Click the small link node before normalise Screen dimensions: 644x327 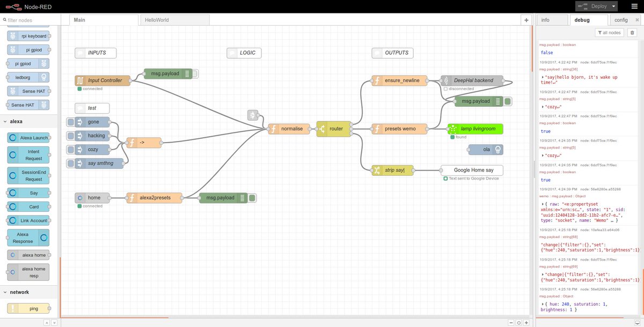pyautogui.click(x=253, y=115)
